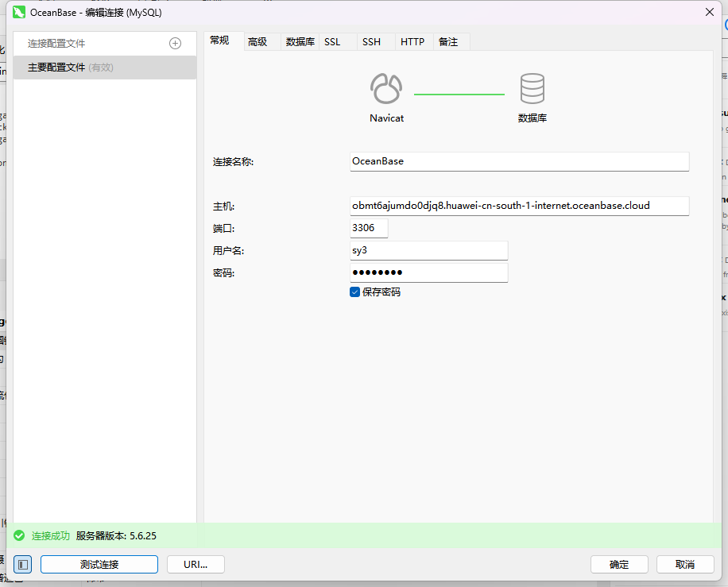Click the 数据库 cylinder icon
This screenshot has height=587, width=728.
532,88
